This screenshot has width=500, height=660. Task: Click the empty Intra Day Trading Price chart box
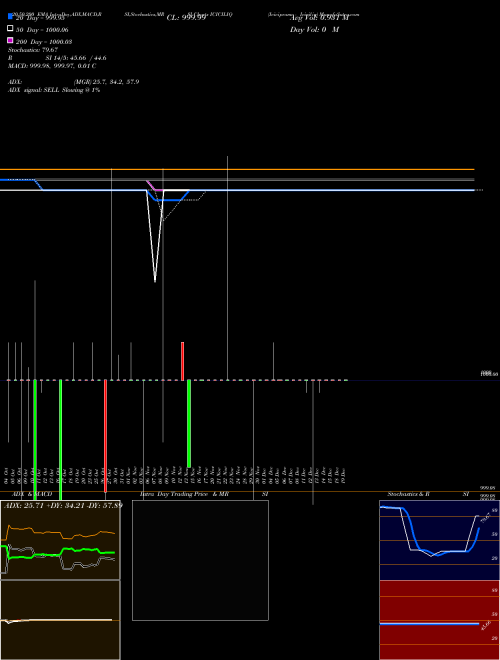[x=200, y=560]
